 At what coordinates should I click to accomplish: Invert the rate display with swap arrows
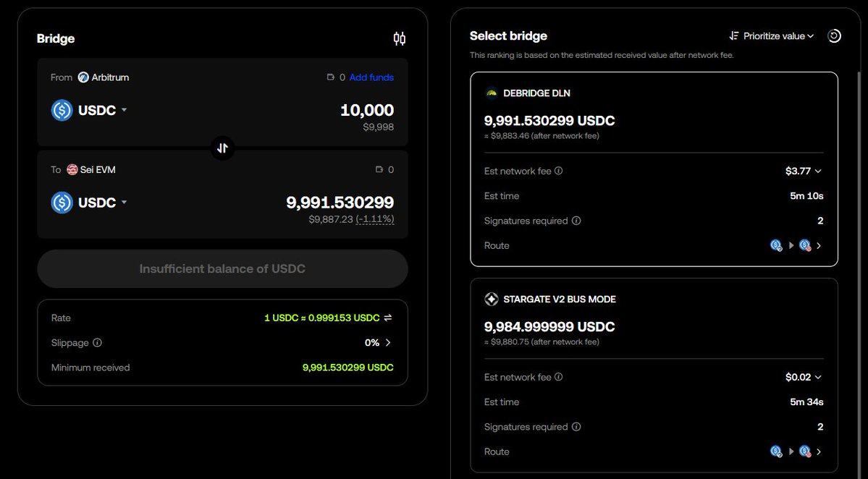coord(388,318)
